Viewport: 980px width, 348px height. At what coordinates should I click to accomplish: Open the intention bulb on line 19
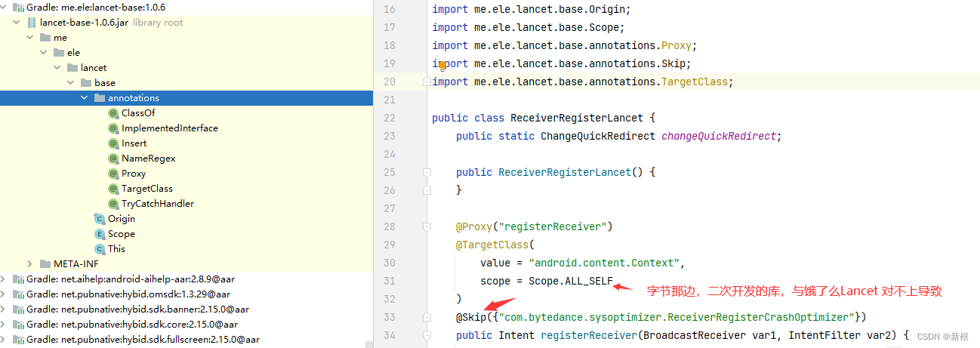point(442,66)
